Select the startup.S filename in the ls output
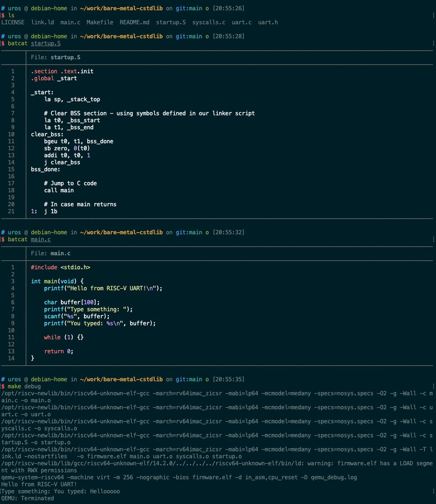Image resolution: width=436 pixels, height=504 pixels. (171, 22)
